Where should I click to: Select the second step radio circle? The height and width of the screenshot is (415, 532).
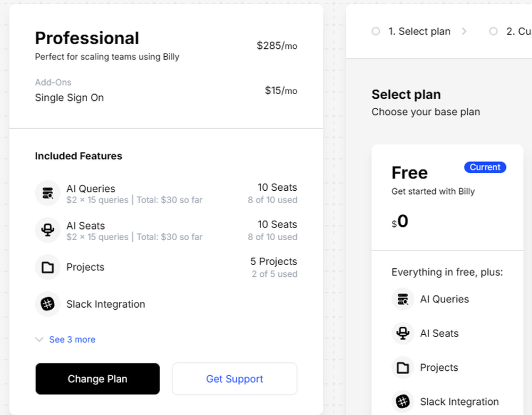(494, 31)
